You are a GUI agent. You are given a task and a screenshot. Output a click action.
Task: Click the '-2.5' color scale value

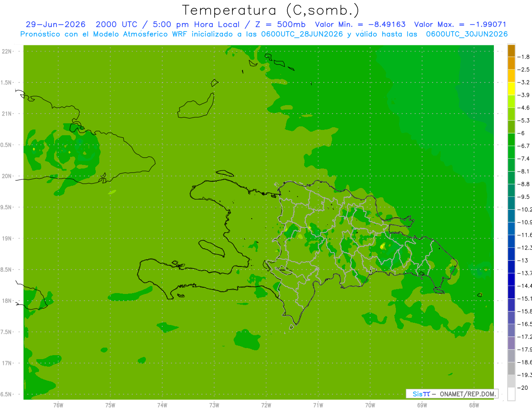[524, 70]
